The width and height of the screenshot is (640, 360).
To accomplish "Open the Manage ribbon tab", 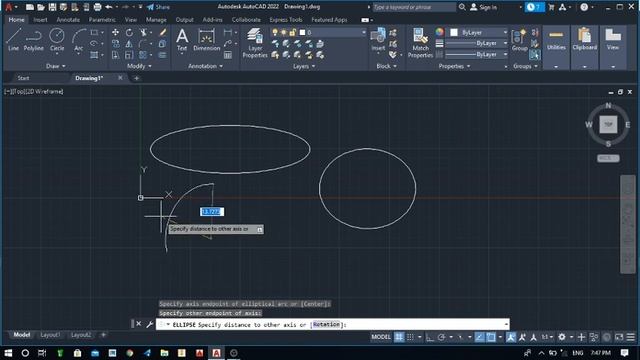I will point(156,20).
